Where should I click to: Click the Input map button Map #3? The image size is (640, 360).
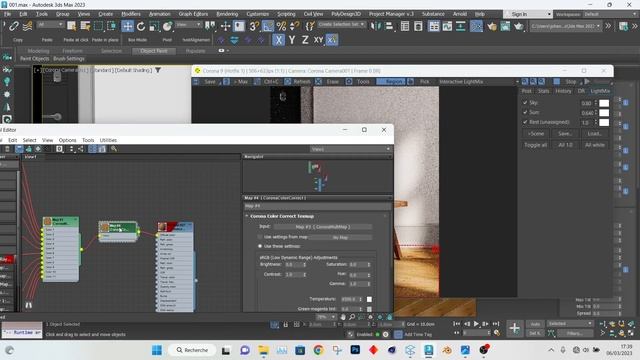pyautogui.click(x=322, y=227)
